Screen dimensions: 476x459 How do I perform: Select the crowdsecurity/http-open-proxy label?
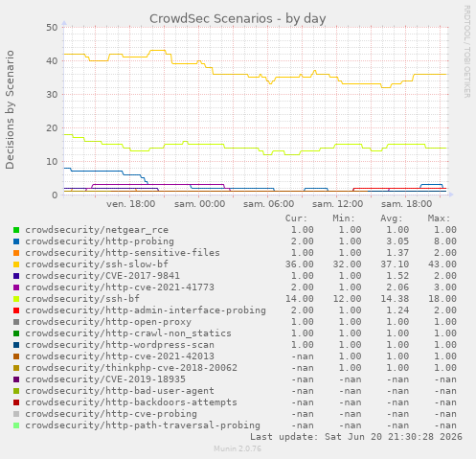click(108, 322)
